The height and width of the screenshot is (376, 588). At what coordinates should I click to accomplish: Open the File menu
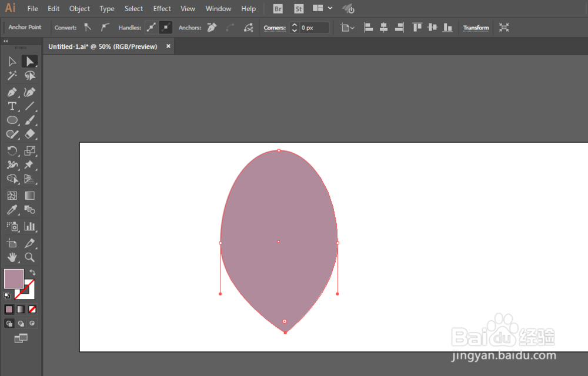tap(32, 9)
